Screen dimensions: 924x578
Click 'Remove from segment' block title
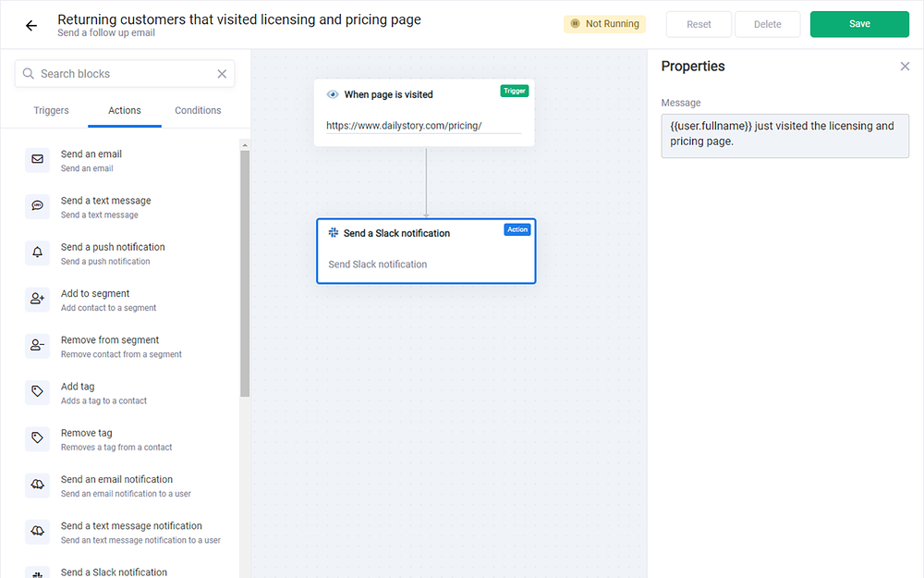click(x=110, y=340)
